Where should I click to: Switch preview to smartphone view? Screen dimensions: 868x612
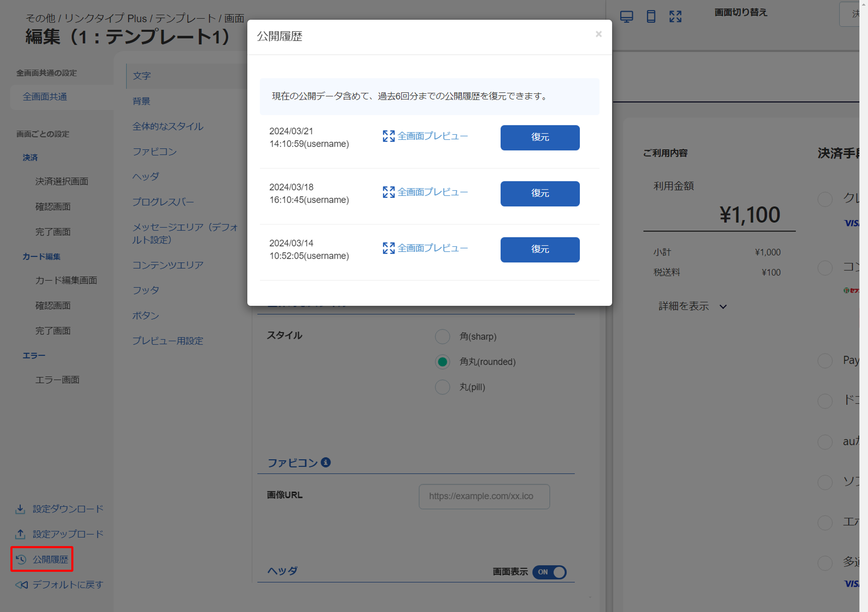tap(651, 17)
